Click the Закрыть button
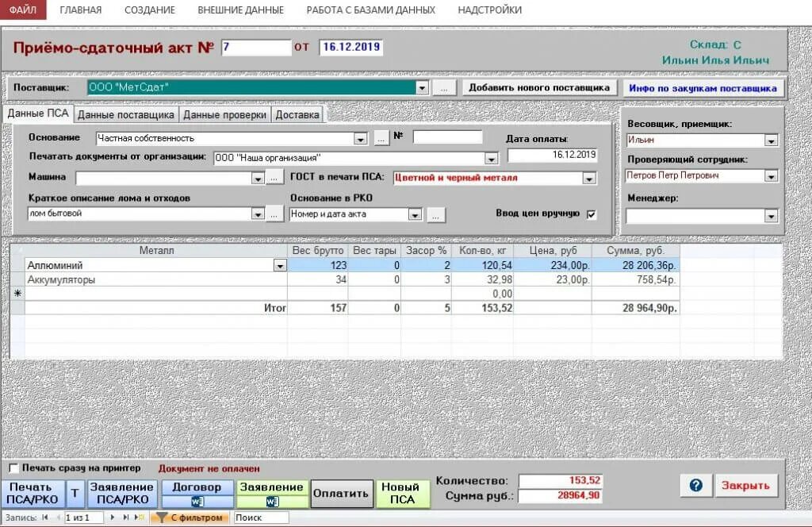812x527 pixels. pyautogui.click(x=745, y=486)
